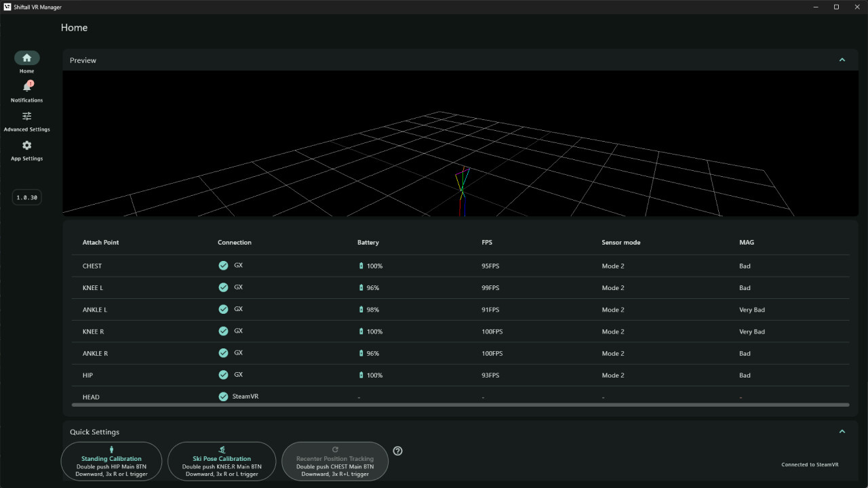Select the Attach Point column header
Image resolution: width=868 pixels, height=488 pixels.
point(101,242)
